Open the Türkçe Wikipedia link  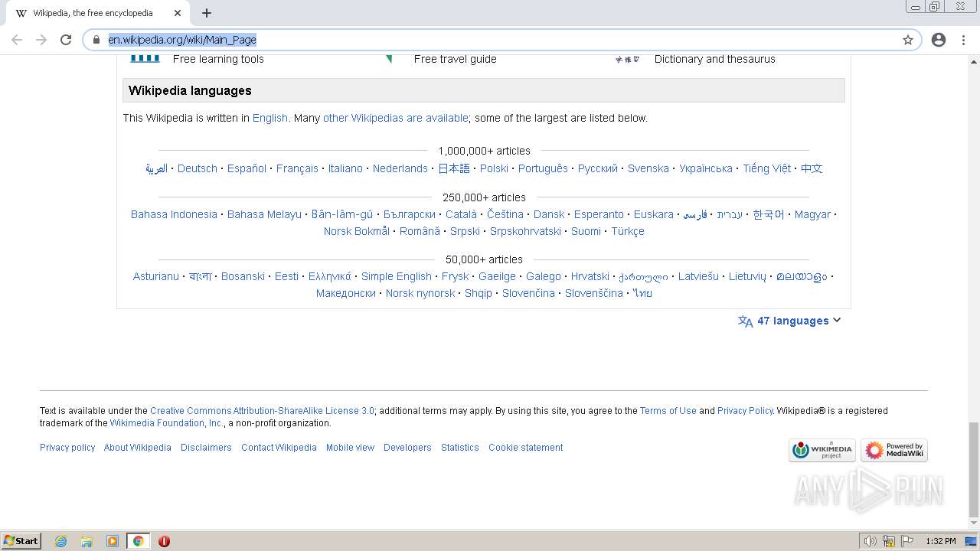628,231
